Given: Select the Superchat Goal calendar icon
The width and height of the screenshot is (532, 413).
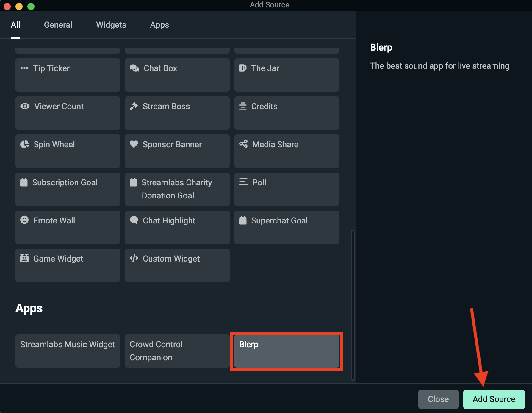Looking at the screenshot, I should (x=243, y=220).
